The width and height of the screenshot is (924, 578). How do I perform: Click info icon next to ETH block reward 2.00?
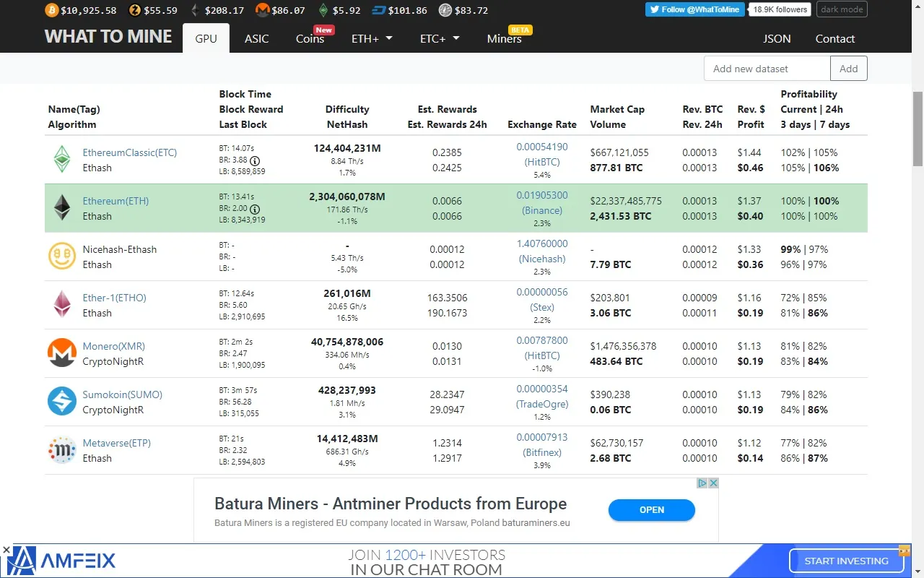point(255,209)
